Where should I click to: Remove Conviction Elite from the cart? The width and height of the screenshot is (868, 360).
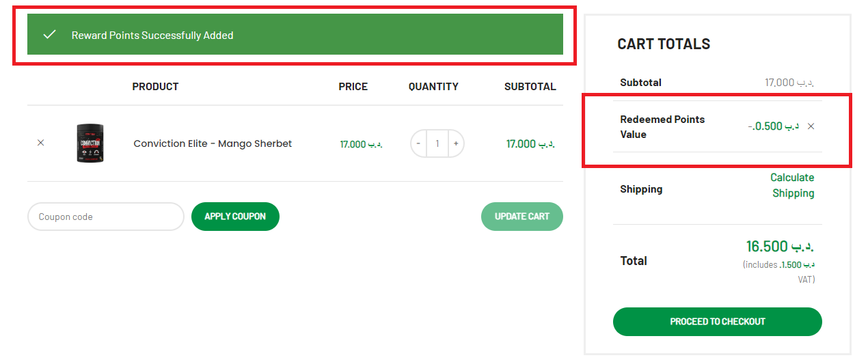pyautogui.click(x=40, y=143)
